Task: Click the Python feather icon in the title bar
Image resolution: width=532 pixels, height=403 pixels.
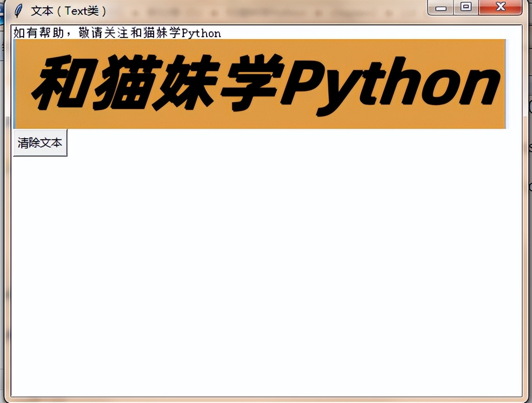Action: [x=18, y=8]
